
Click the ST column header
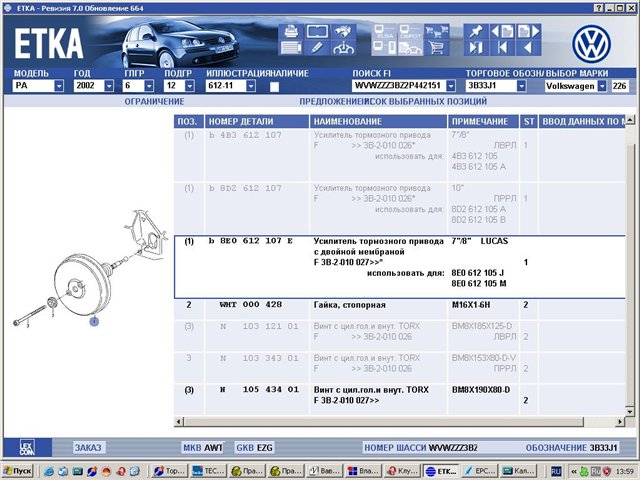pos(529,122)
